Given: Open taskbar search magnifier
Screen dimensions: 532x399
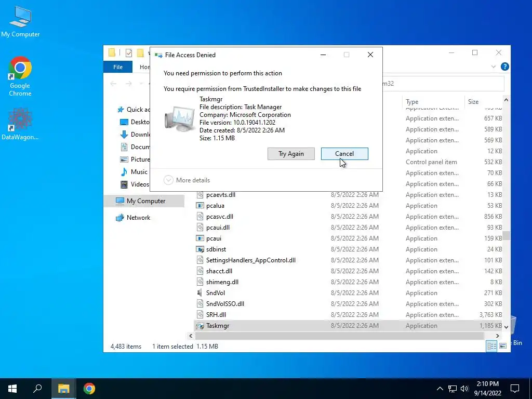Looking at the screenshot, I should coord(37,389).
